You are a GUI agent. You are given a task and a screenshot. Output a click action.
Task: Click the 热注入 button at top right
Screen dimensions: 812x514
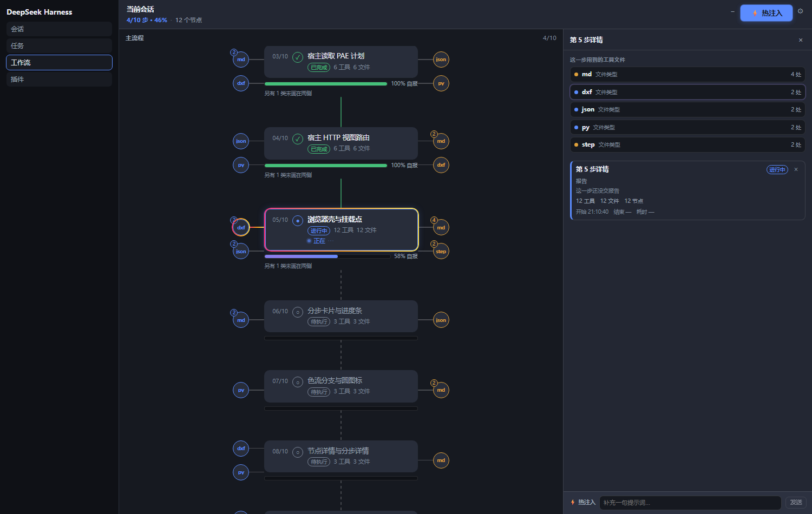click(x=767, y=13)
